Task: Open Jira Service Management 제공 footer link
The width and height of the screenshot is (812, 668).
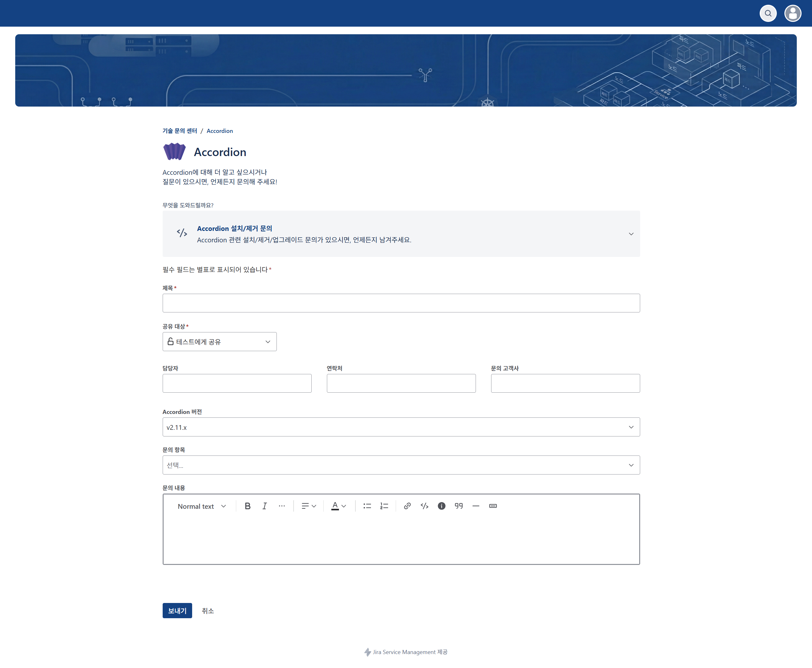Action: point(406,652)
